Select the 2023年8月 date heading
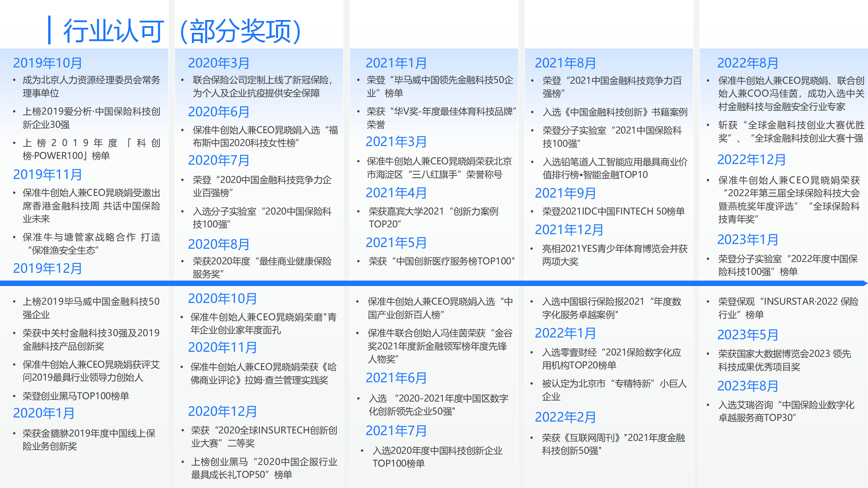The width and height of the screenshot is (868, 488). (x=748, y=386)
